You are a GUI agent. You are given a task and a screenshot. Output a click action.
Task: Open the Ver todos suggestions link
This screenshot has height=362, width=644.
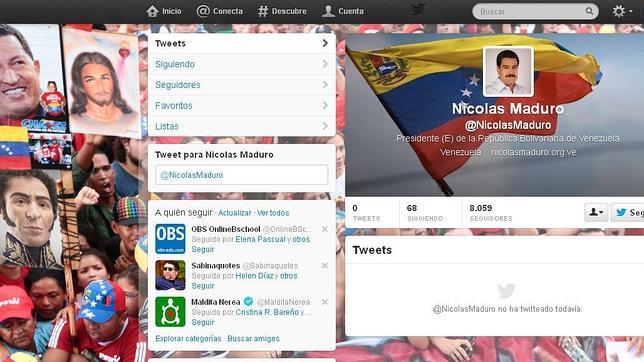click(x=273, y=213)
